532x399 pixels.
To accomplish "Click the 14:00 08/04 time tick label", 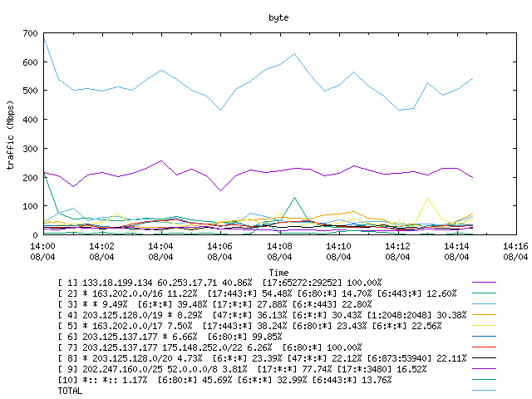I will (x=42, y=251).
